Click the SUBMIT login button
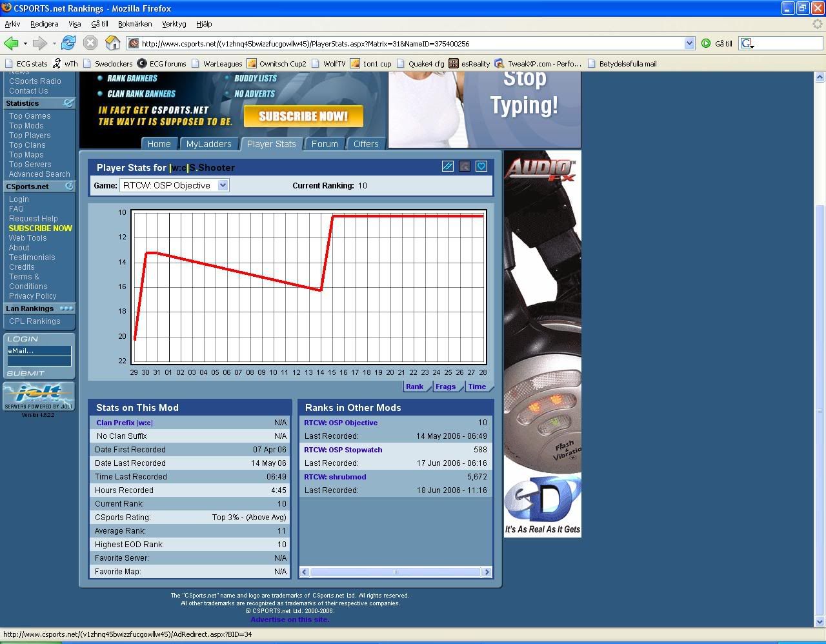Screen dimensions: 826x644 pyautogui.click(x=26, y=373)
